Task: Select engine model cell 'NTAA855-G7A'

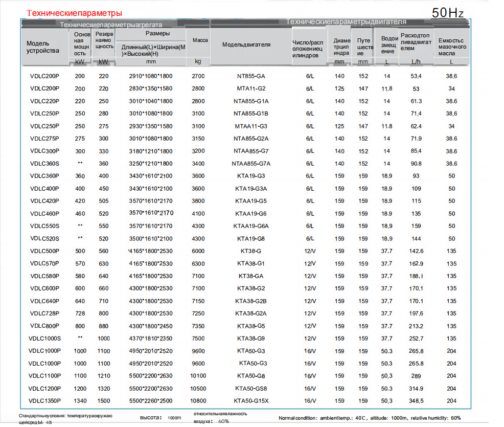Action: (251, 164)
